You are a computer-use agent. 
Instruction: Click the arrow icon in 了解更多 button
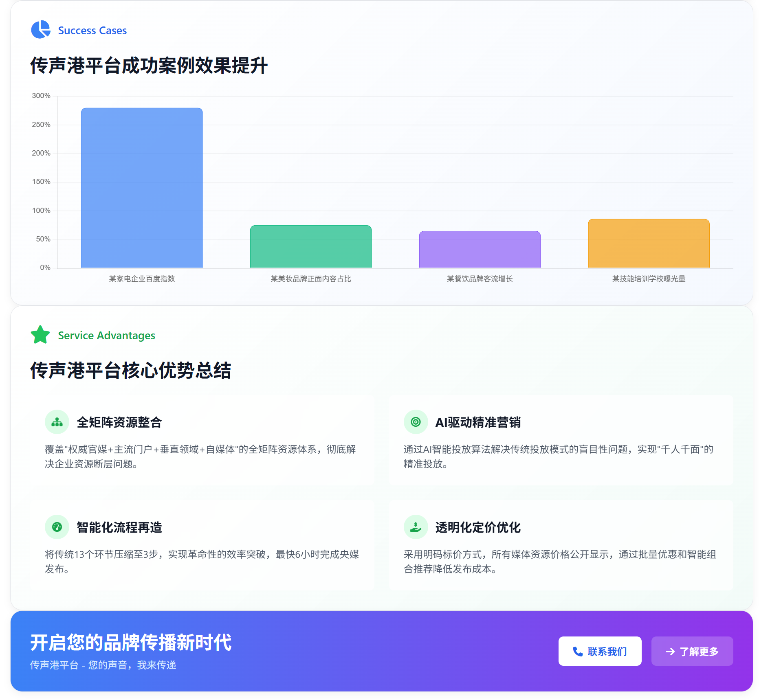670,652
